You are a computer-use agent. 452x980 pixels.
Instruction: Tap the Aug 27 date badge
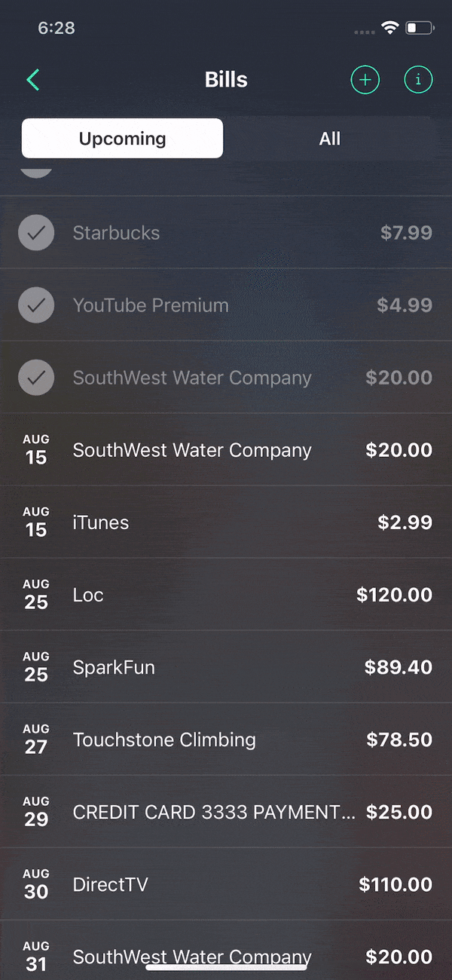tap(36, 739)
